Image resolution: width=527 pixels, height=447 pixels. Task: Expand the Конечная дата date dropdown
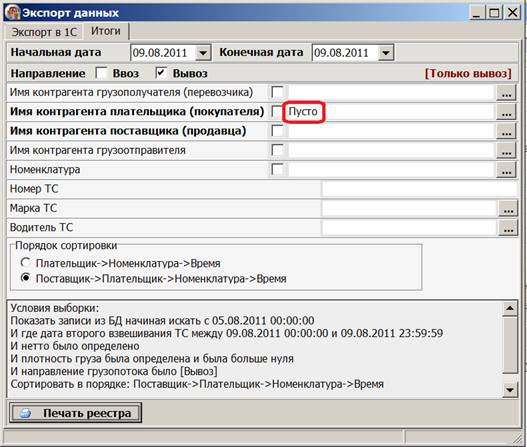(386, 53)
